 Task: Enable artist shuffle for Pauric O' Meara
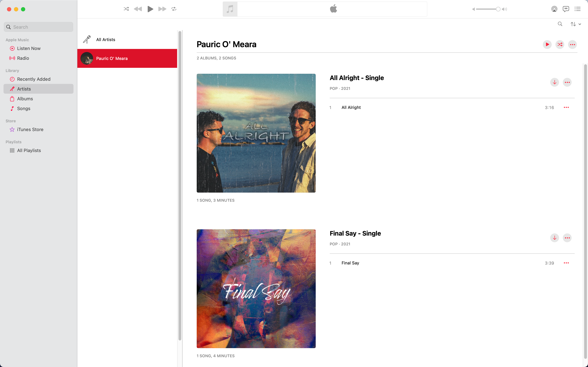pos(560,44)
